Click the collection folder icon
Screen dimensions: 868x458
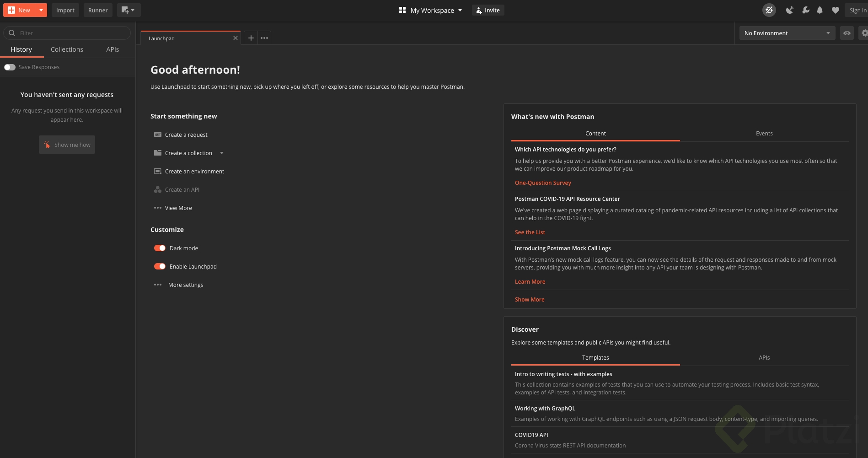pyautogui.click(x=158, y=153)
